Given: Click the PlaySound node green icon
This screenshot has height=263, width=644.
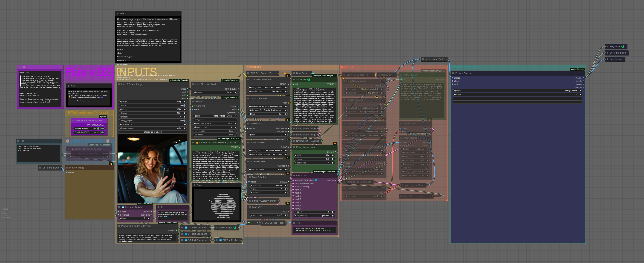Looking at the screenshot, I should tap(623, 46).
